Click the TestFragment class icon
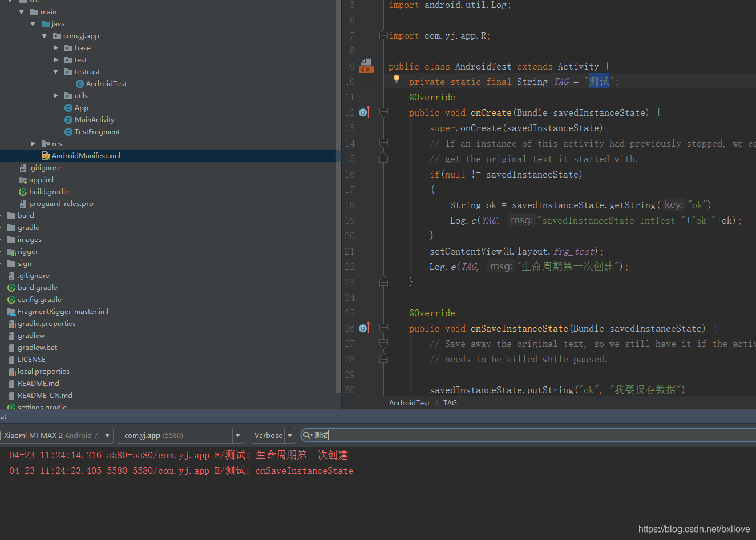This screenshot has width=756, height=540. [x=68, y=131]
